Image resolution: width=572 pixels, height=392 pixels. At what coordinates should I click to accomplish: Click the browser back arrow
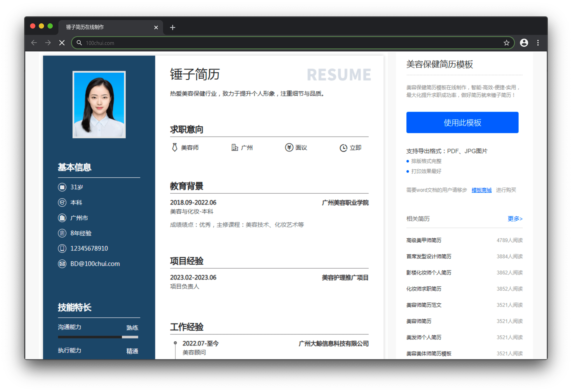[x=34, y=43]
